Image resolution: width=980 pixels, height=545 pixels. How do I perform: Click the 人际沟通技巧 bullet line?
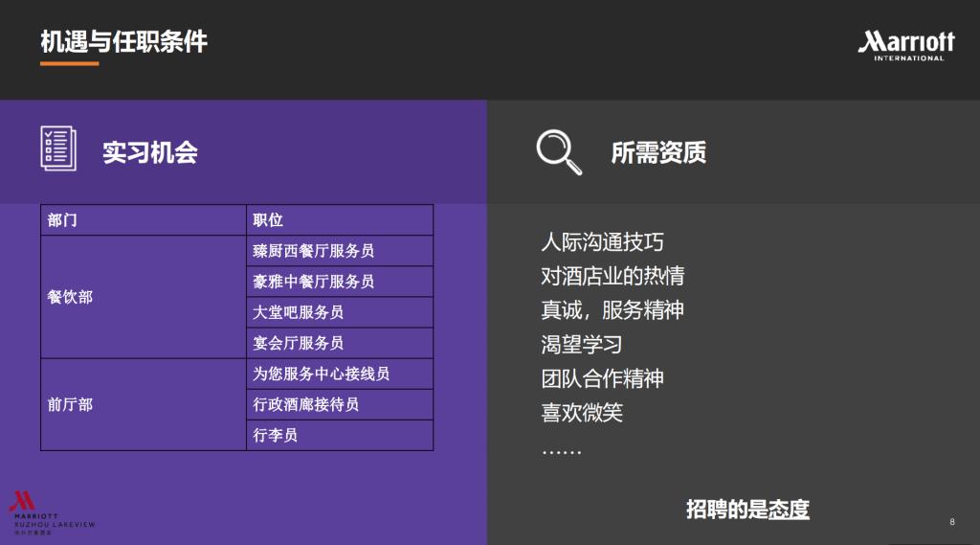point(602,241)
